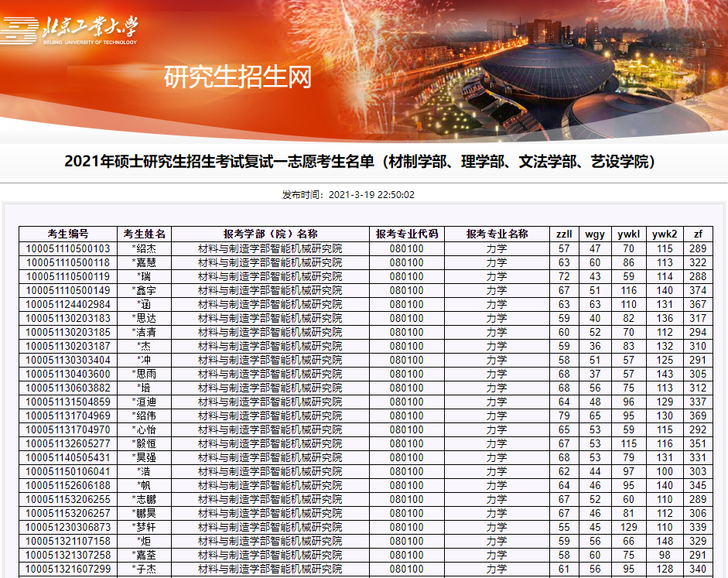The width and height of the screenshot is (728, 578).
Task: Select 080100 code in *帆 row
Action: 407,486
